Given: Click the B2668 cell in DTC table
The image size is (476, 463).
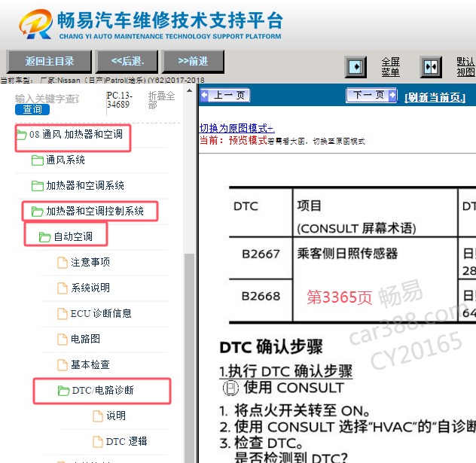Looking at the screenshot, I should [x=261, y=296].
